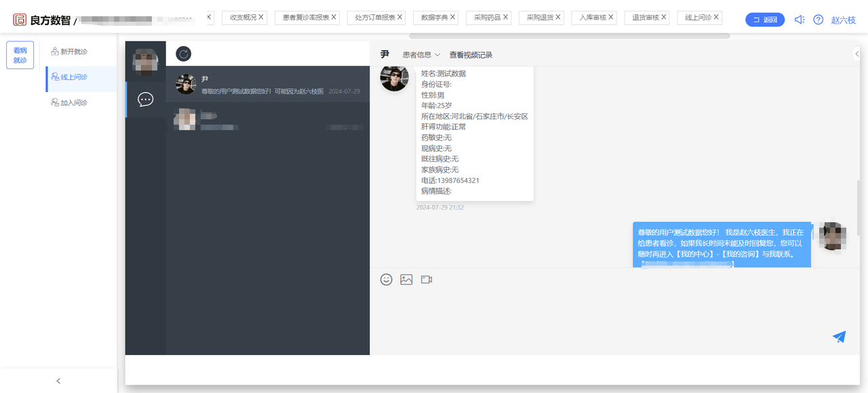Click the 尹 name in the chat header

(384, 54)
